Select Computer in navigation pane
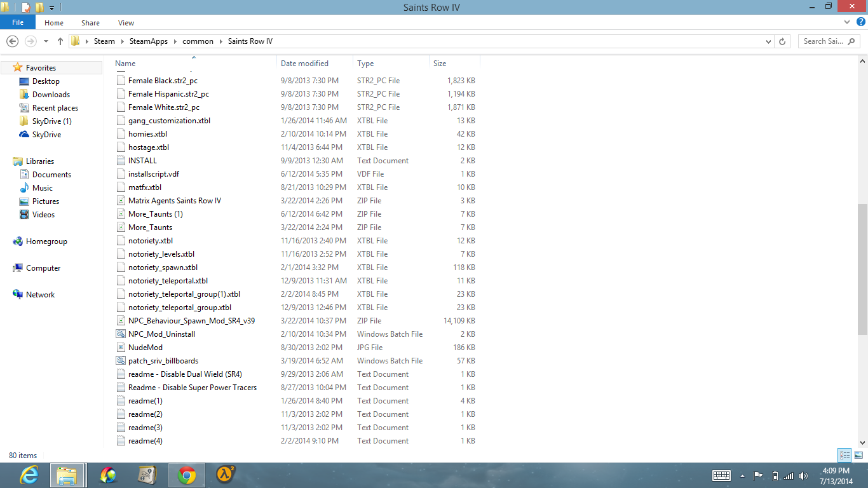This screenshot has width=868, height=488. click(43, 268)
